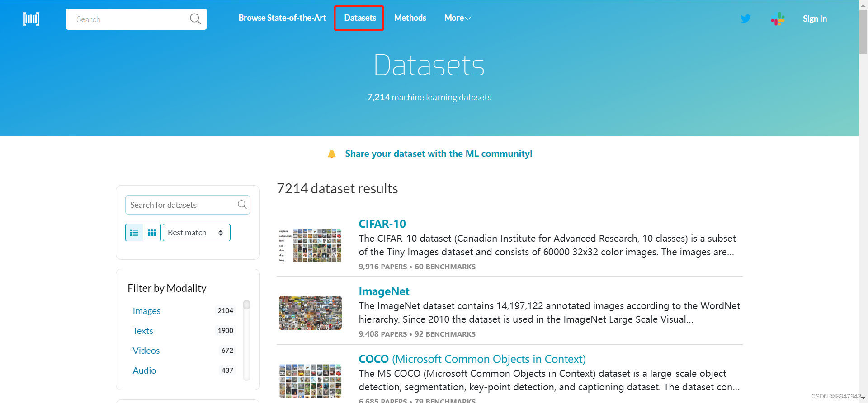
Task: Click the '7214 dataset results' heading
Action: tap(337, 188)
